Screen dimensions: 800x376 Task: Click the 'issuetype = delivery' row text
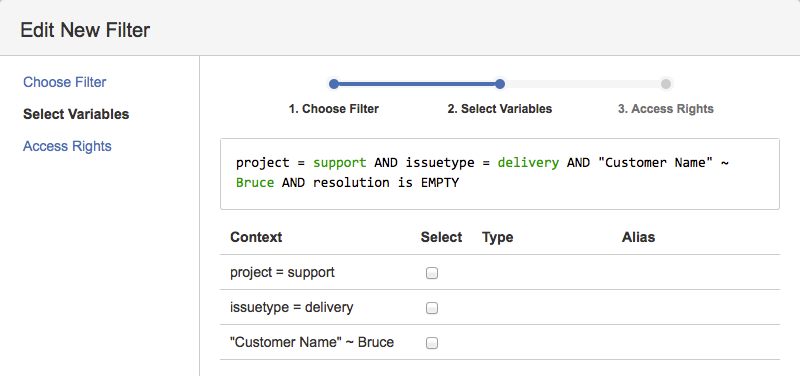click(291, 308)
